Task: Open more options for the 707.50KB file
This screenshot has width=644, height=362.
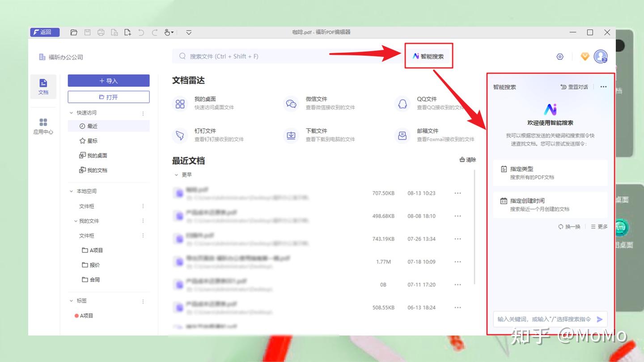Action: point(458,193)
